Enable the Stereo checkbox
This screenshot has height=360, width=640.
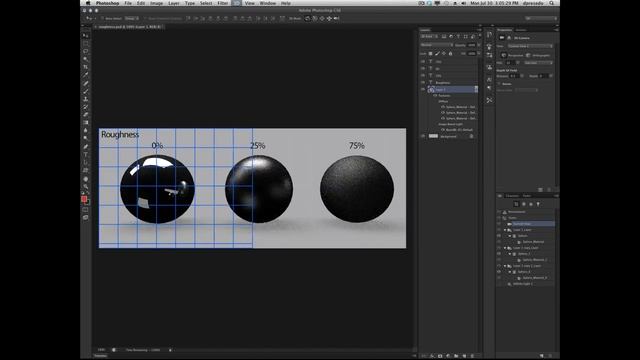498,84
